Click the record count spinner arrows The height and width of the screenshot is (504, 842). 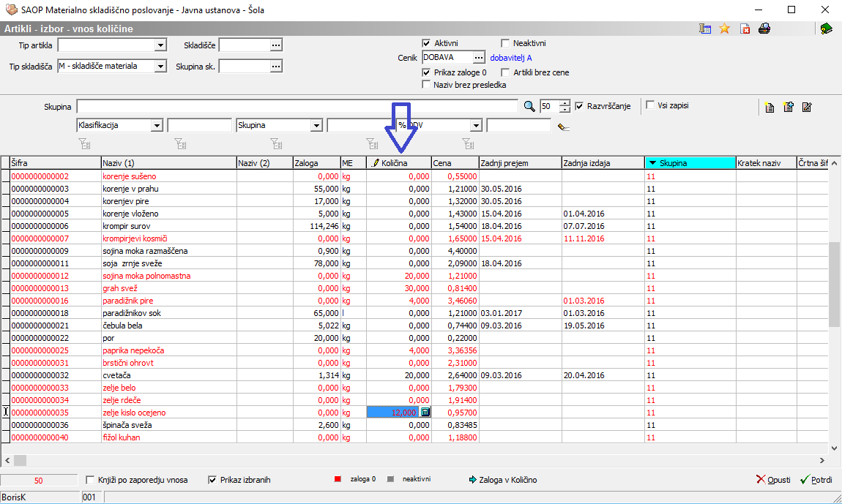[565, 106]
